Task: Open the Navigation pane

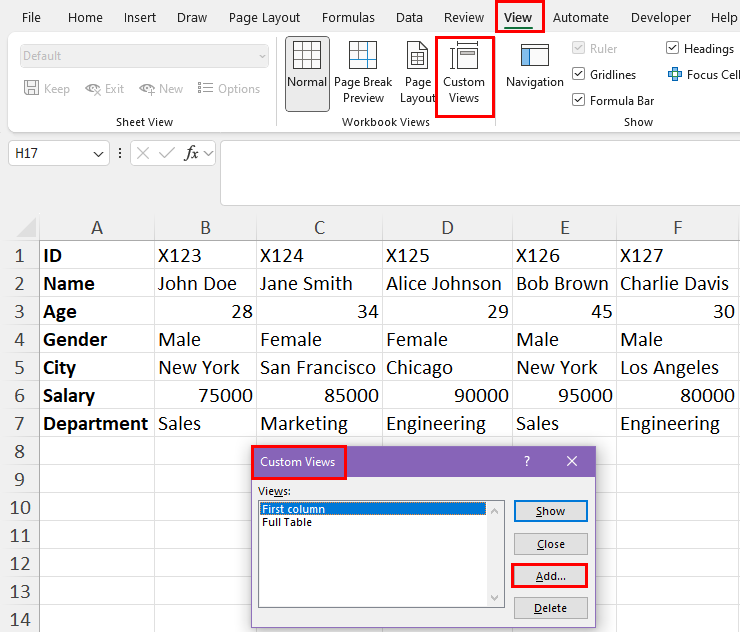Action: click(x=535, y=66)
